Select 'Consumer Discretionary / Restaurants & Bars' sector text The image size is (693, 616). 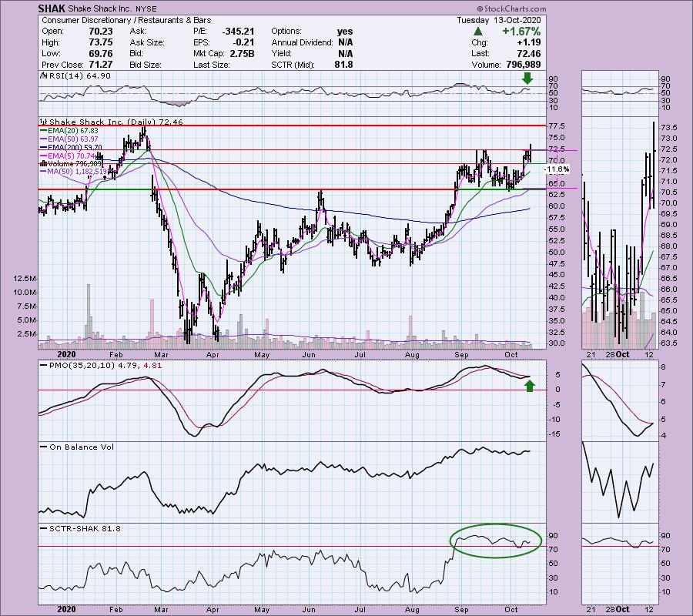(x=126, y=20)
